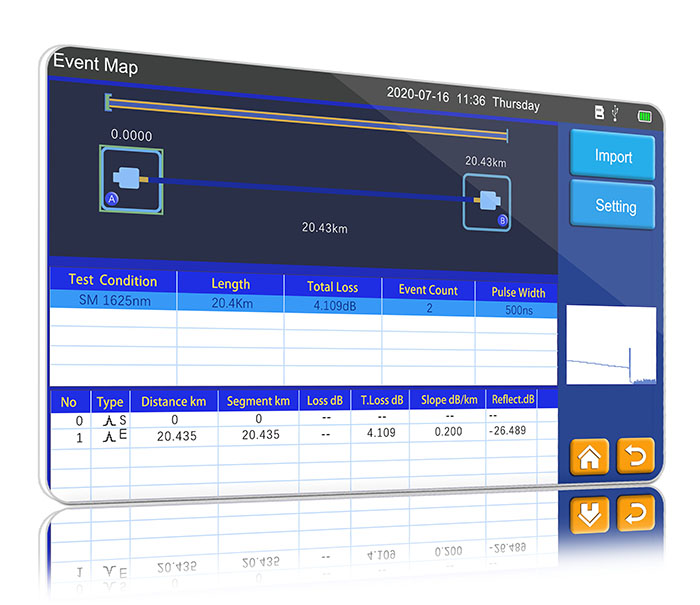Click the Pulse Width column header

point(517,293)
